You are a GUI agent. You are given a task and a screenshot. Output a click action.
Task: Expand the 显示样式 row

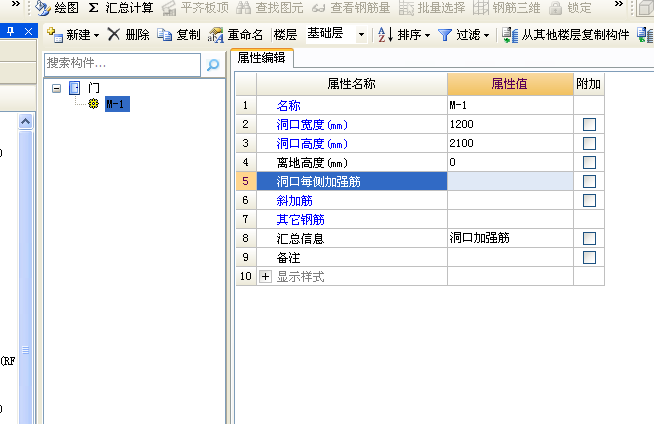click(265, 276)
